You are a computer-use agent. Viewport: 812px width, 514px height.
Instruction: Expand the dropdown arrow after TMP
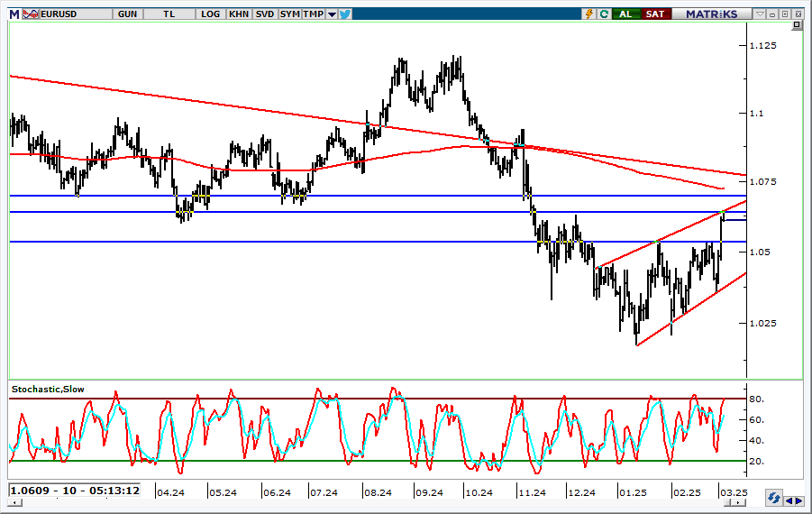tap(332, 14)
